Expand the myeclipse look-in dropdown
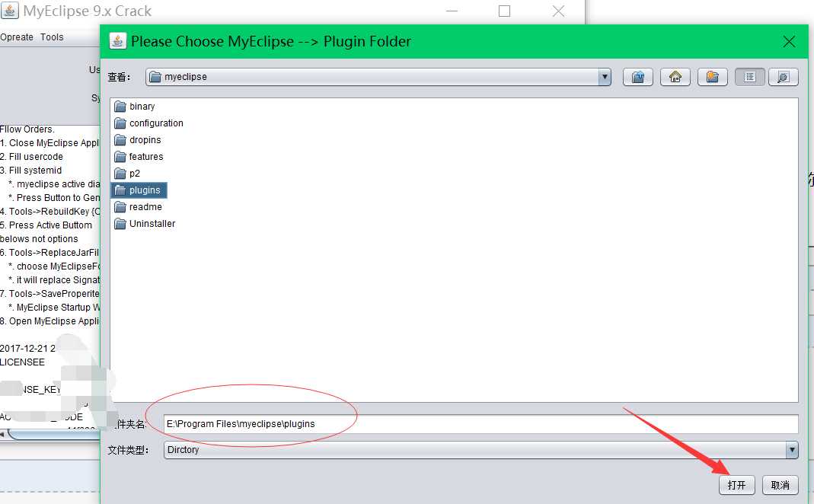Viewport: 814px width, 504px height. [605, 77]
